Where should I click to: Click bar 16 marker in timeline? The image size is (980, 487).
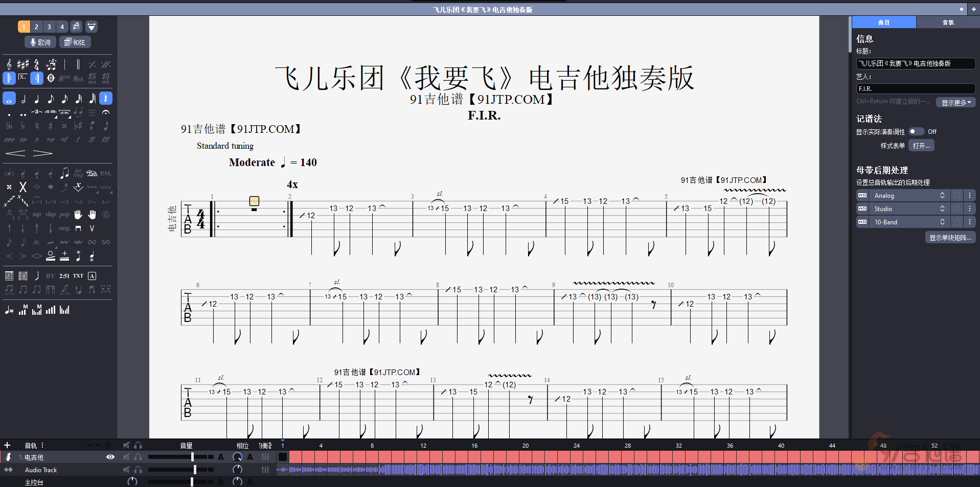(474, 446)
